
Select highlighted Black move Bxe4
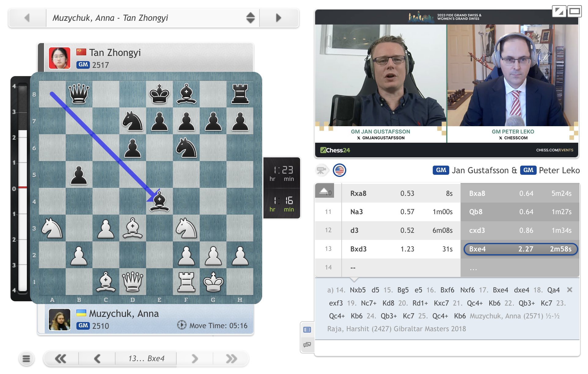(x=520, y=249)
